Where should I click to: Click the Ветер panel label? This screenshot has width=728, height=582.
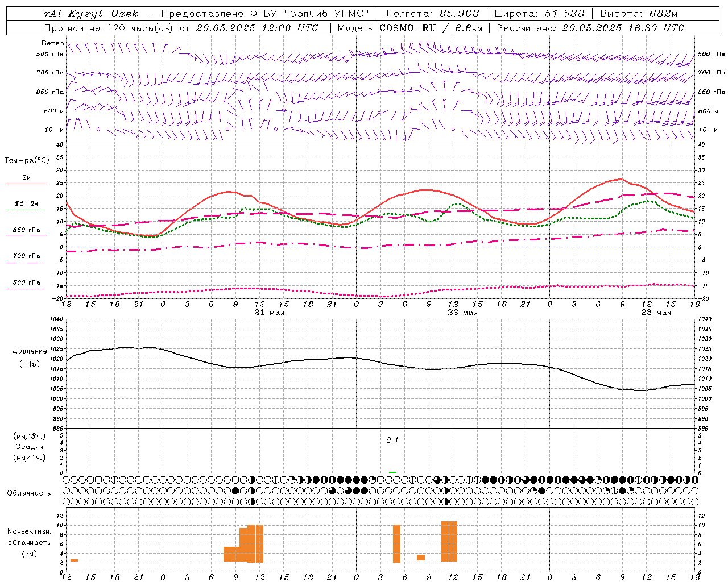[x=52, y=43]
